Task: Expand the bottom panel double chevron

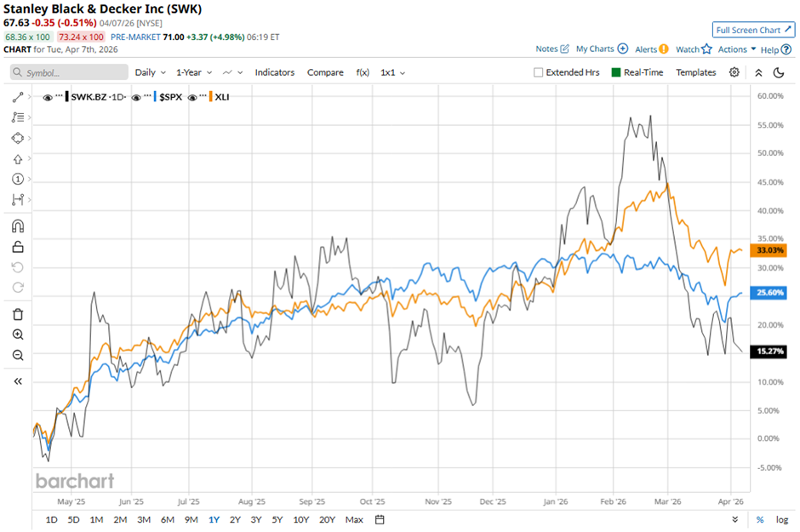Action: [x=734, y=520]
